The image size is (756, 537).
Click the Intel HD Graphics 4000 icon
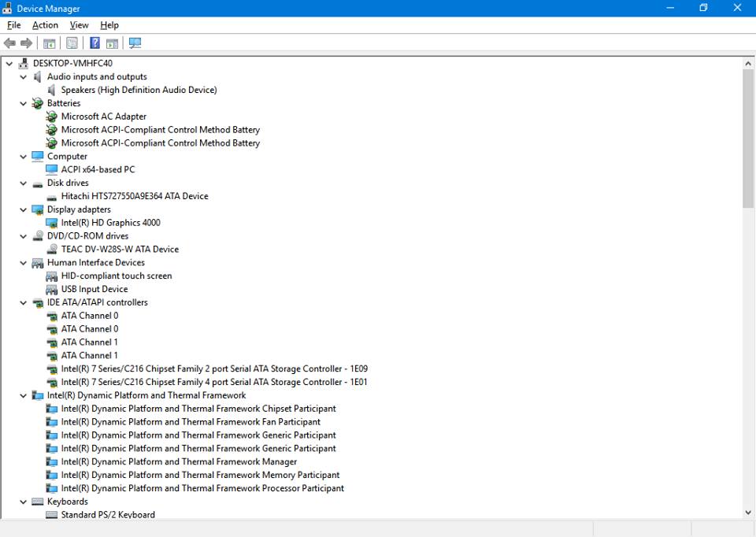point(52,223)
